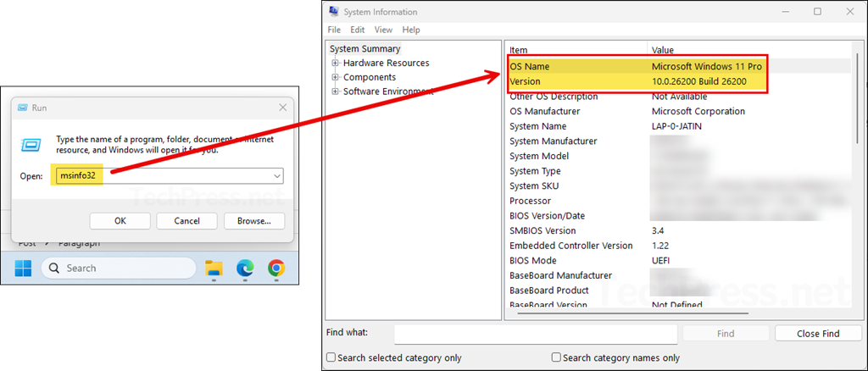Select the BaseBoard Product row

pyautogui.click(x=679, y=291)
